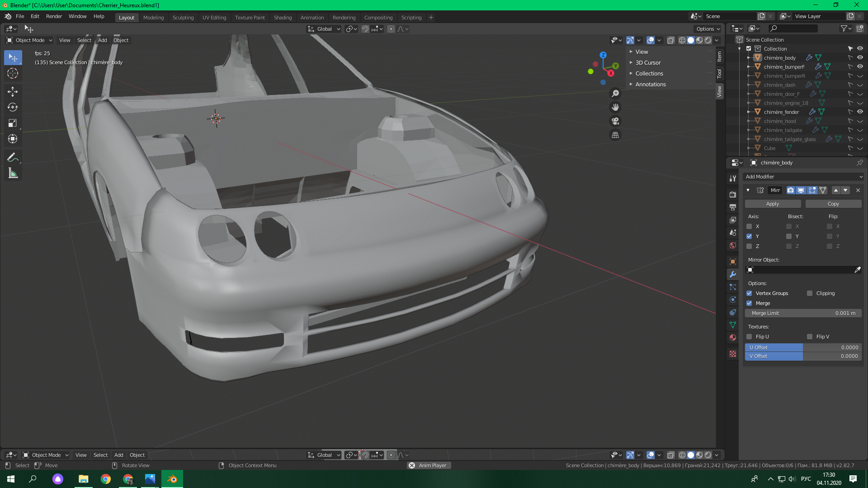Click the Merge Limit value field
Viewport: 868px width, 488px height.
803,313
